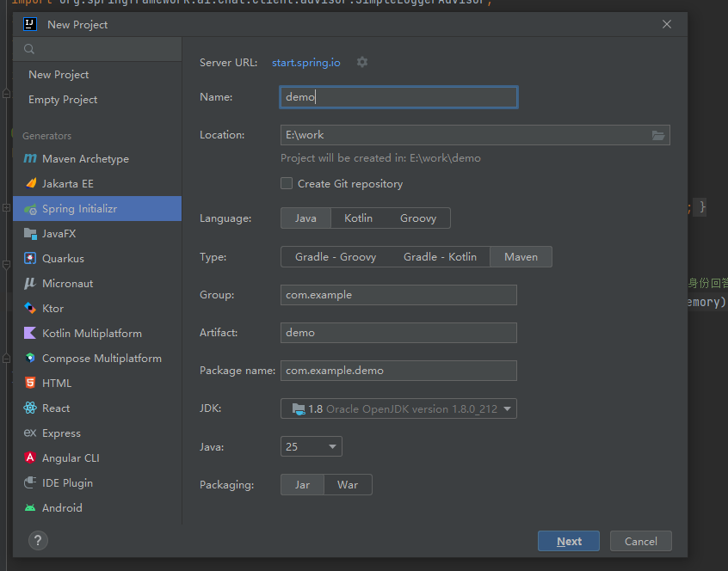Select the Ktor generator label
This screenshot has width=728, height=571.
pos(53,309)
